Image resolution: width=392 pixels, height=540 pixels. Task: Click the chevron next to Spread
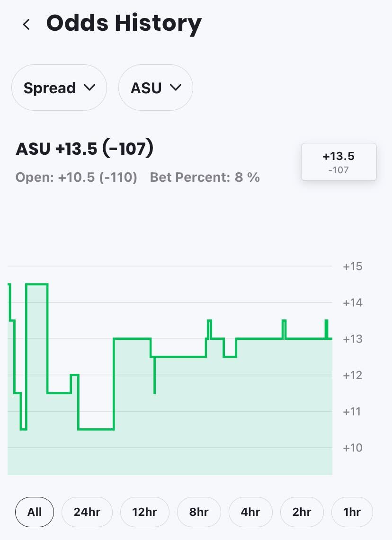(89, 88)
